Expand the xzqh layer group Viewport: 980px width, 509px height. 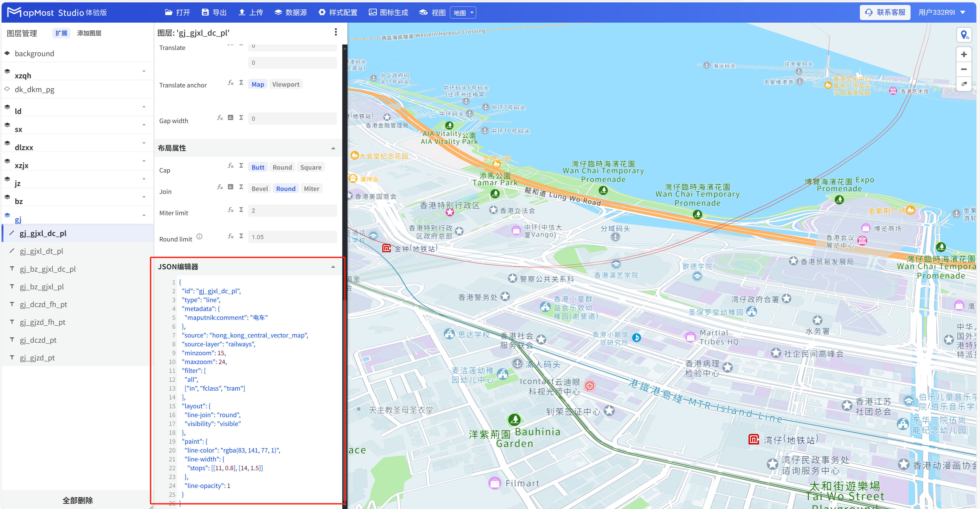pyautogui.click(x=144, y=71)
